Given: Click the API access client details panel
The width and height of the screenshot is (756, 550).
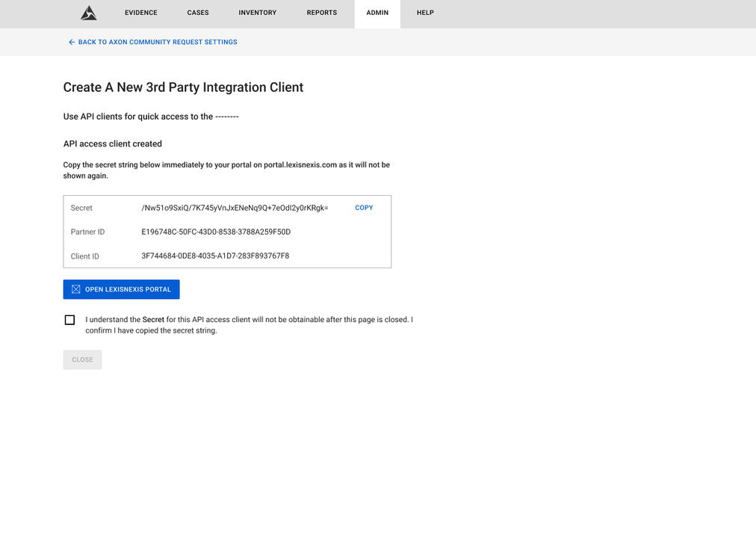Looking at the screenshot, I should [x=226, y=232].
